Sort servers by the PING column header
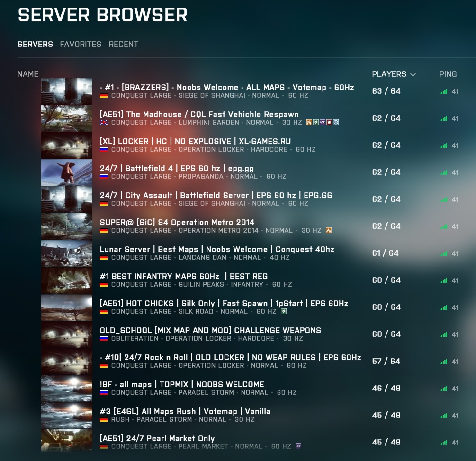This screenshot has height=461, width=476. pyautogui.click(x=448, y=74)
